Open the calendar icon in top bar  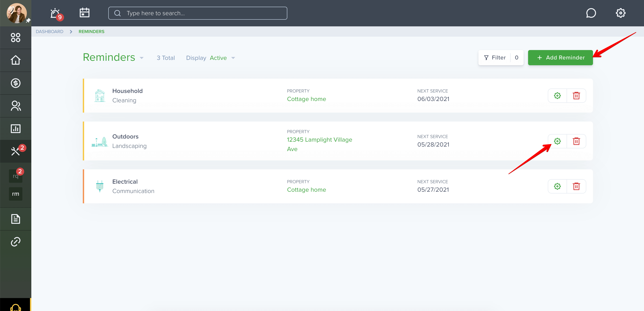coord(85,13)
